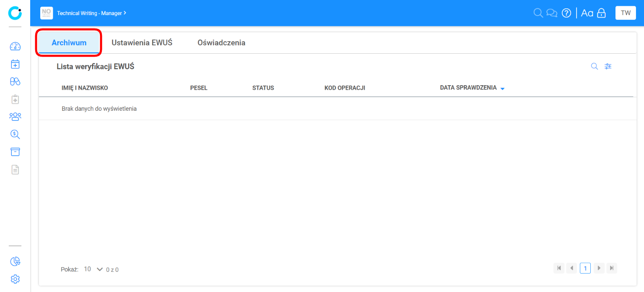Click the Lista weryfikacji EWUŚ heading

pyautogui.click(x=96, y=66)
